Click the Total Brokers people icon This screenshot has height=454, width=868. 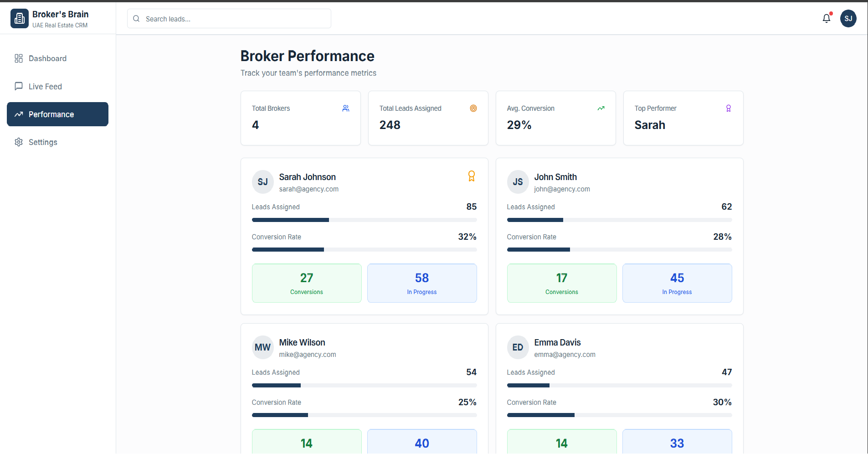pyautogui.click(x=346, y=108)
